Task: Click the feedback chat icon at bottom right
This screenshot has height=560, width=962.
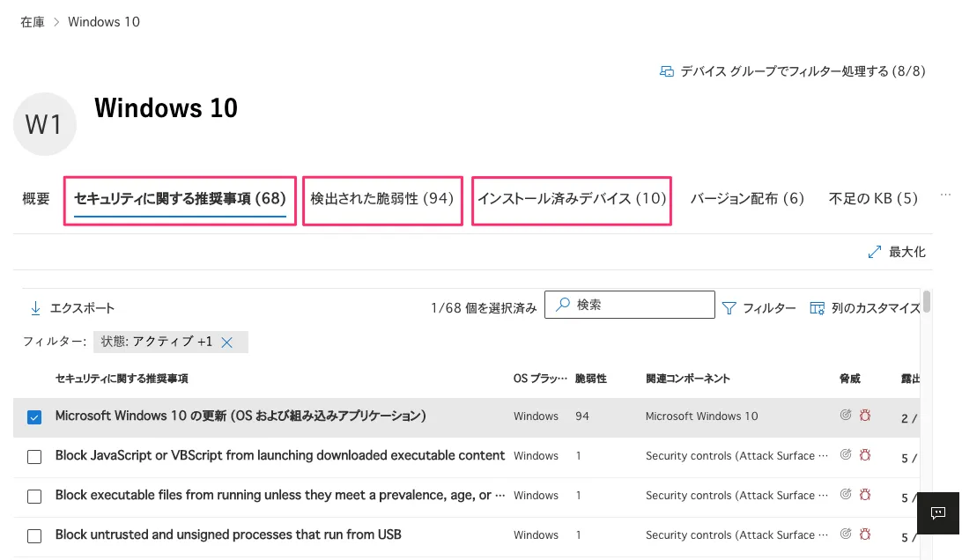Action: coord(938,512)
